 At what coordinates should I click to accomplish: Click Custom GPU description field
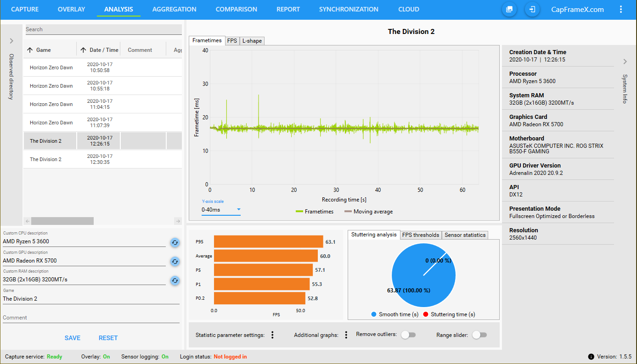coord(84,260)
